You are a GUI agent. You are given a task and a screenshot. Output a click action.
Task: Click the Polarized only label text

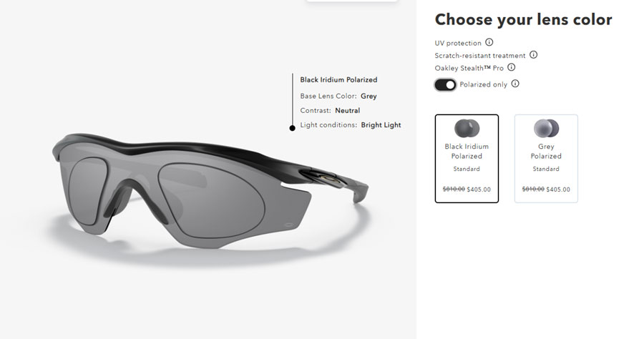[484, 84]
